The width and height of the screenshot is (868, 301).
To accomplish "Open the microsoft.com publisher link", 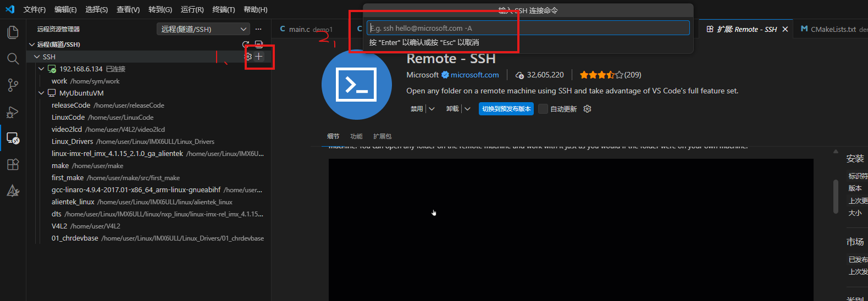I will 475,75.
